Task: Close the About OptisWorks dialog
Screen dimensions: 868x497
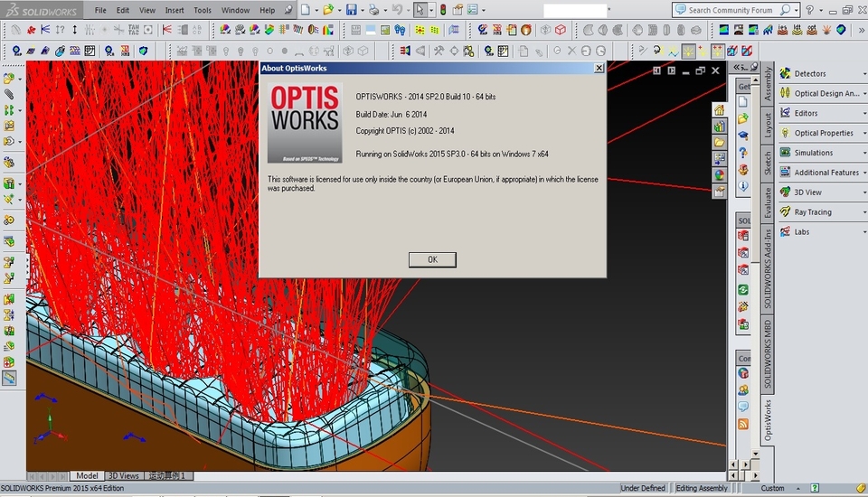Action: coord(599,68)
